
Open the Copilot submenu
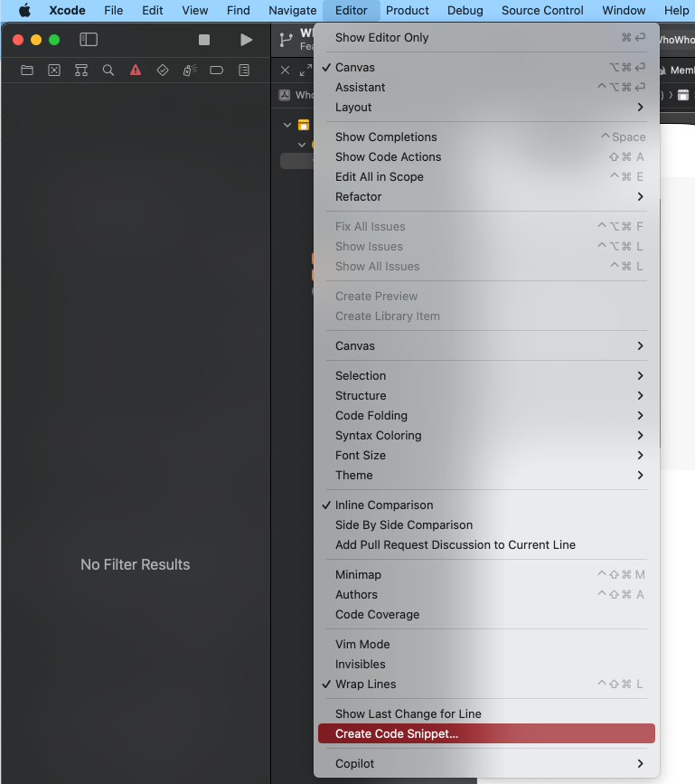pos(486,763)
